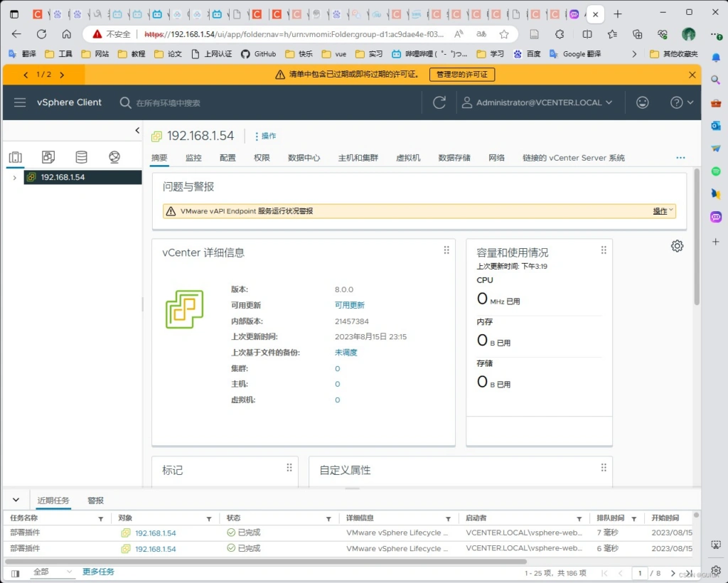The image size is (728, 583).
Task: Open the 操作 actions menu beside 192.168.1.54
Action: click(x=266, y=136)
